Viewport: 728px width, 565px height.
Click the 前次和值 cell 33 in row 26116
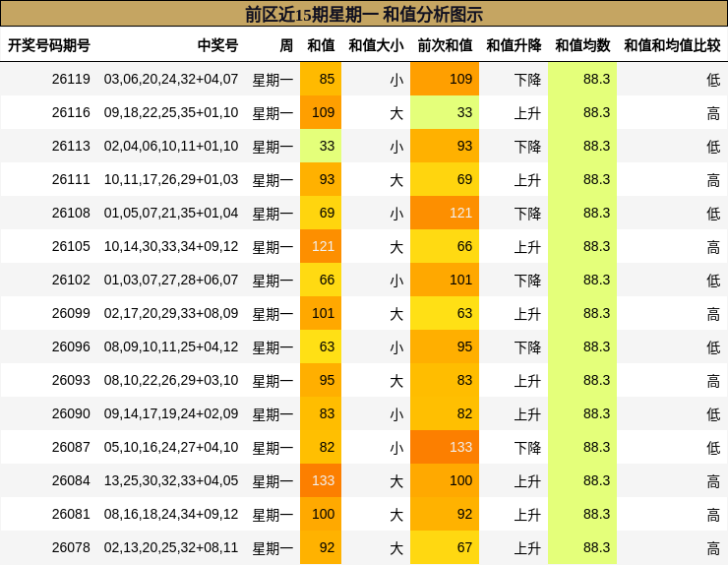click(x=445, y=112)
